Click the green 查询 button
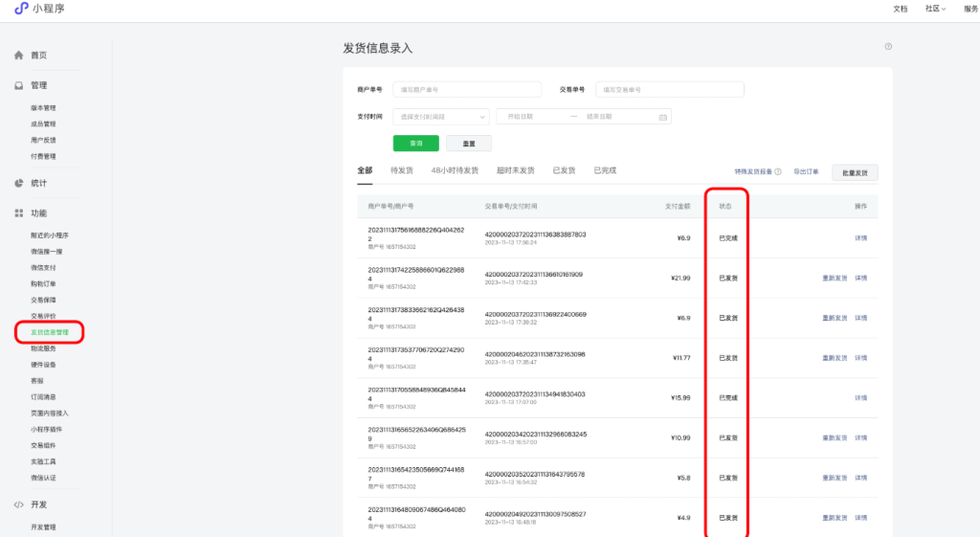The height and width of the screenshot is (537, 980). [416, 144]
